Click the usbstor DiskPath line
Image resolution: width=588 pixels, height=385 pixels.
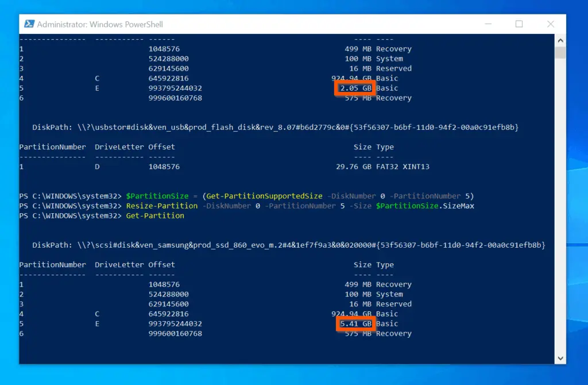pyautogui.click(x=275, y=127)
